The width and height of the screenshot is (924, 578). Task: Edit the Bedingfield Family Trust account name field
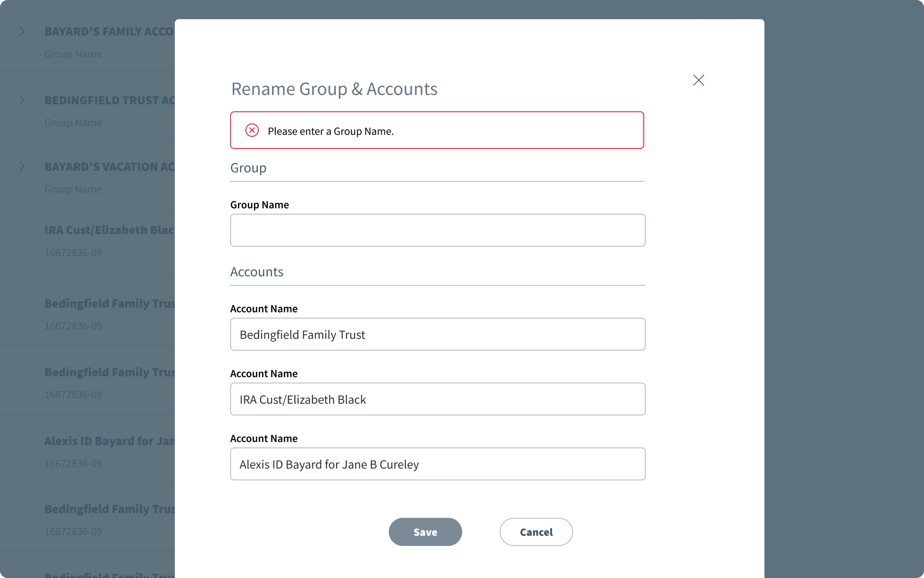click(x=437, y=334)
